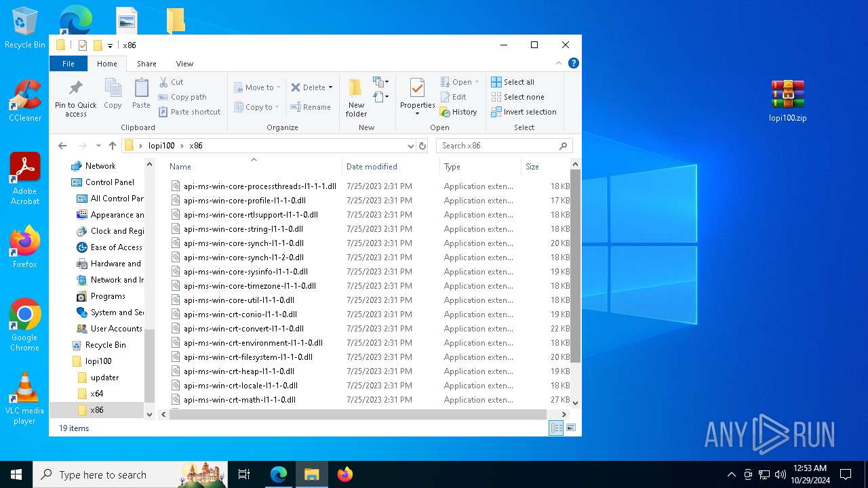The image size is (868, 488).
Task: Select api-ms-win-core-profile-l1-1-0.dll file
Action: point(244,201)
